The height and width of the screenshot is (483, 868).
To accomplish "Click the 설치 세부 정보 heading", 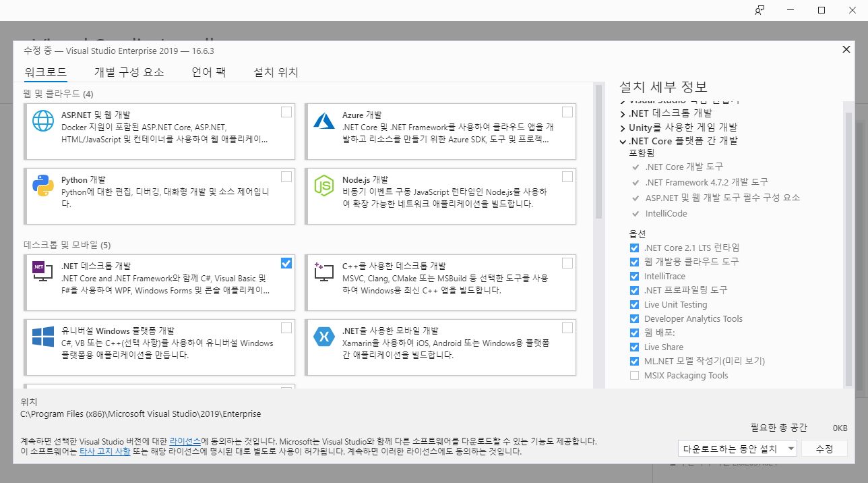I will 663,87.
